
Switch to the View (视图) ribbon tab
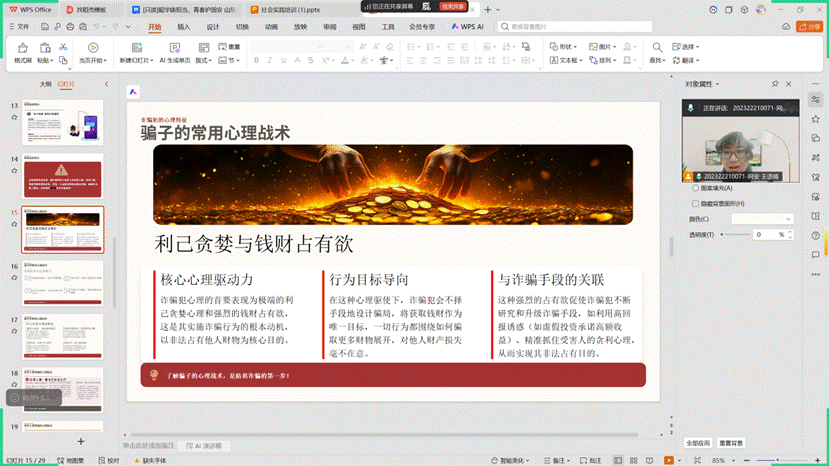pos(359,27)
